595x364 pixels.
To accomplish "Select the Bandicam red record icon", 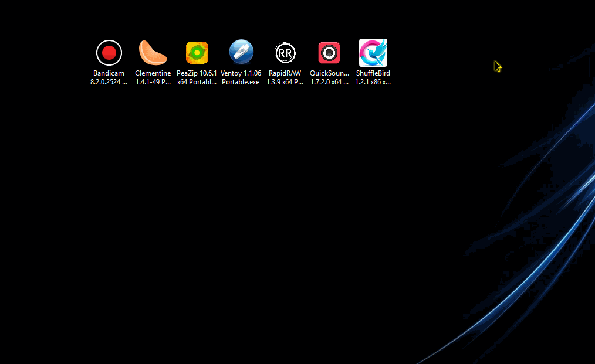I will tap(109, 53).
